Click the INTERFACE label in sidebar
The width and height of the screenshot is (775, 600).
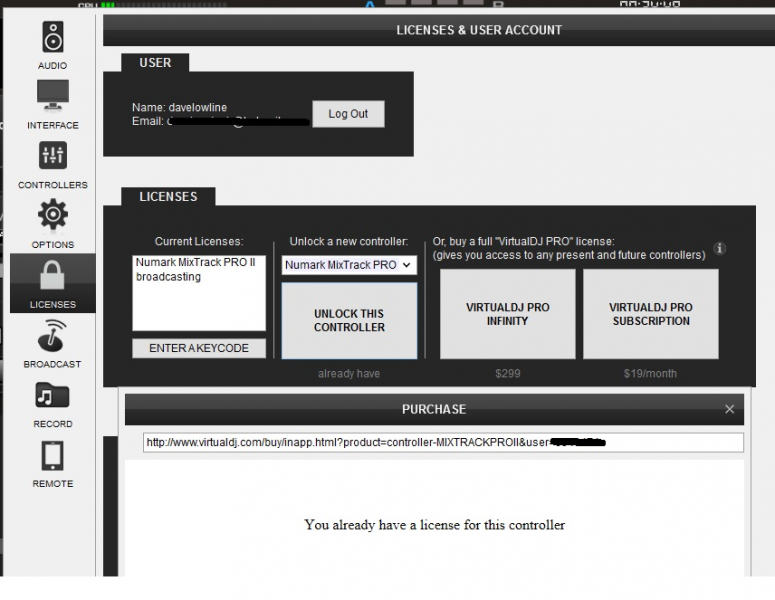(53, 125)
